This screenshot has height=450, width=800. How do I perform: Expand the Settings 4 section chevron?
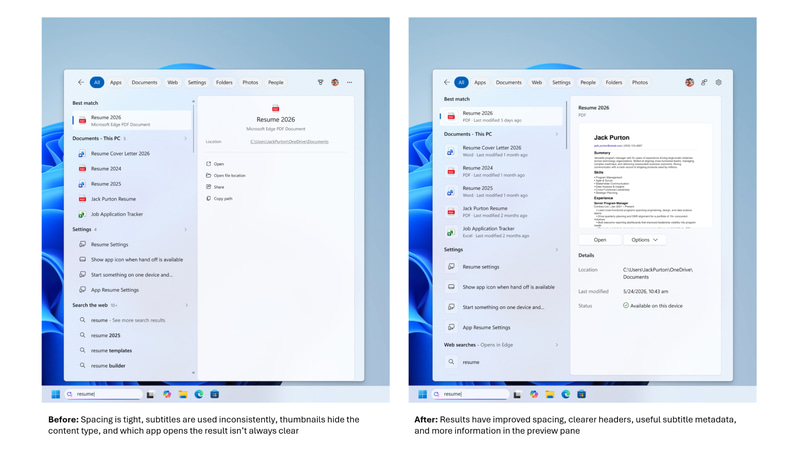(185, 230)
